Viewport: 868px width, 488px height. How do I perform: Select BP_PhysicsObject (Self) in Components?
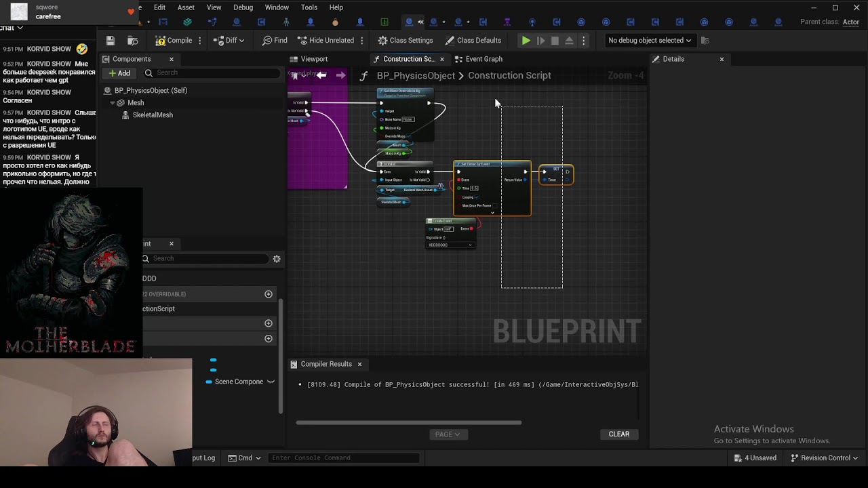click(150, 90)
